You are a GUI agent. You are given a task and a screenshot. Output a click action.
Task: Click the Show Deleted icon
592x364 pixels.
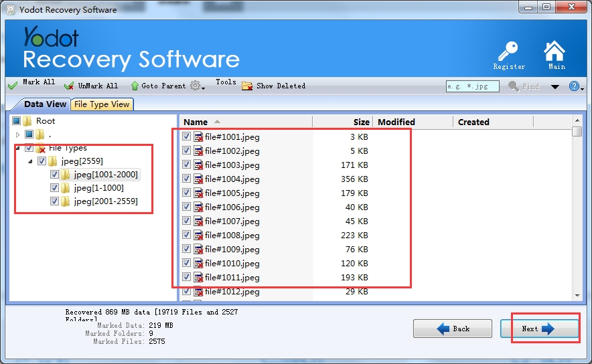247,86
